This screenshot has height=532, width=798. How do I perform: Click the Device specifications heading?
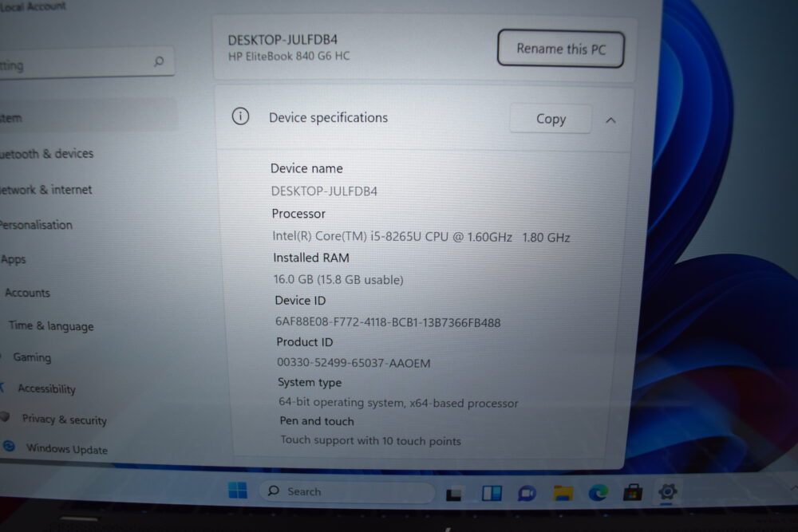[x=328, y=117]
